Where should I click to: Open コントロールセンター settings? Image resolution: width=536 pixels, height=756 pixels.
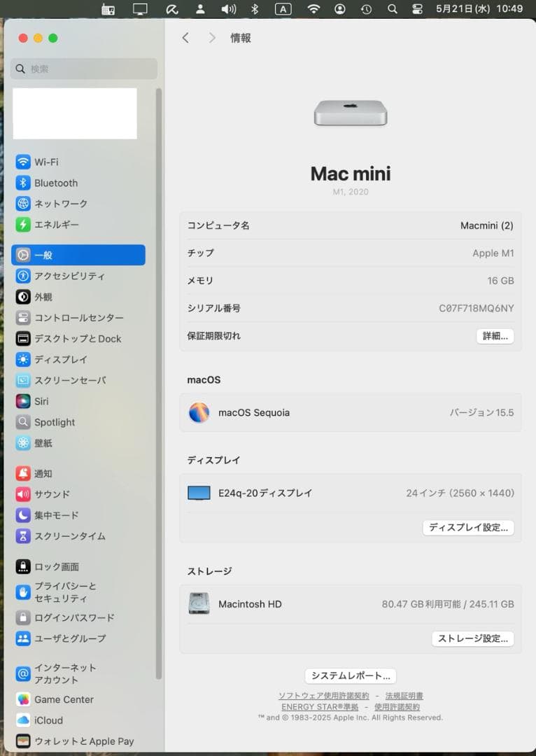(x=78, y=318)
